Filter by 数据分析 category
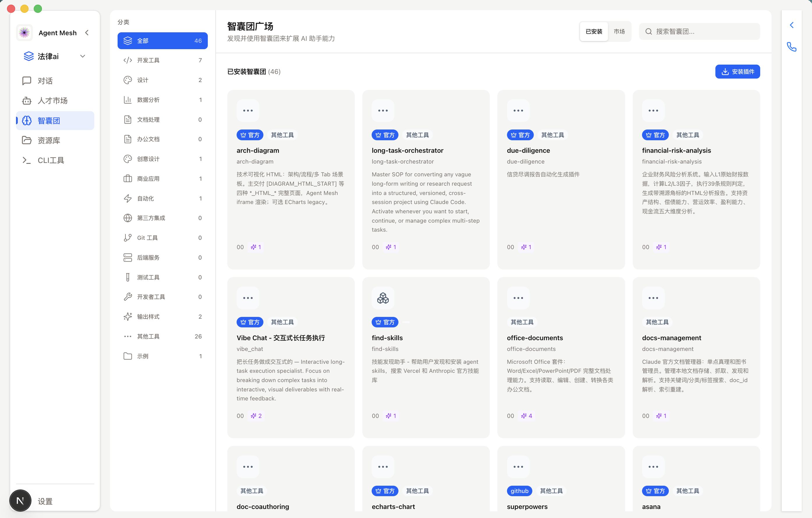 (162, 100)
